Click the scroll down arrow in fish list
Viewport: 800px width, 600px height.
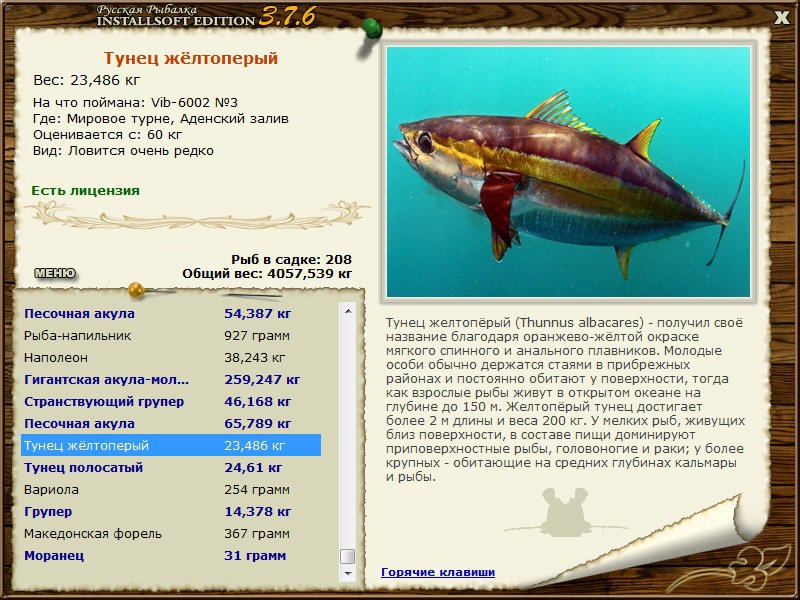(x=348, y=573)
